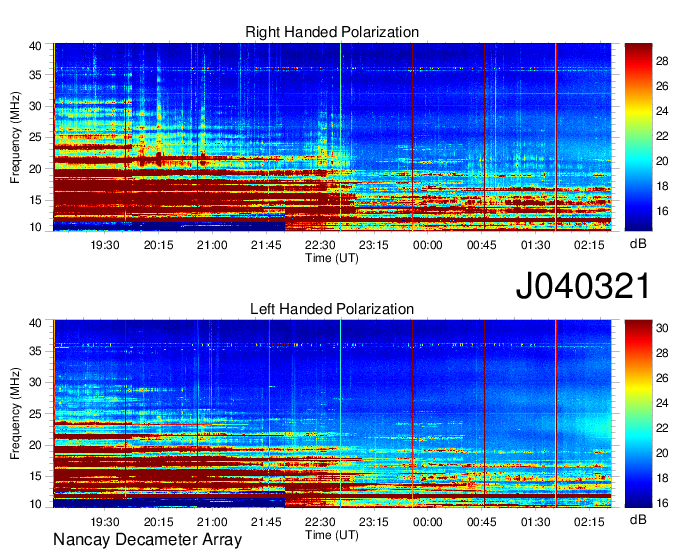Click the 21:00 time tick of Left Handed plot
This screenshot has height=552, width=680.
(212, 522)
